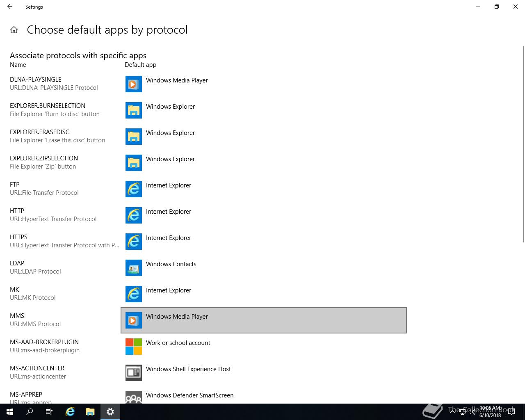Change the default app for DLNA-PLAYSINGLE, Windows Media Player
Image resolution: width=525 pixels, height=420 pixels.
[264, 84]
